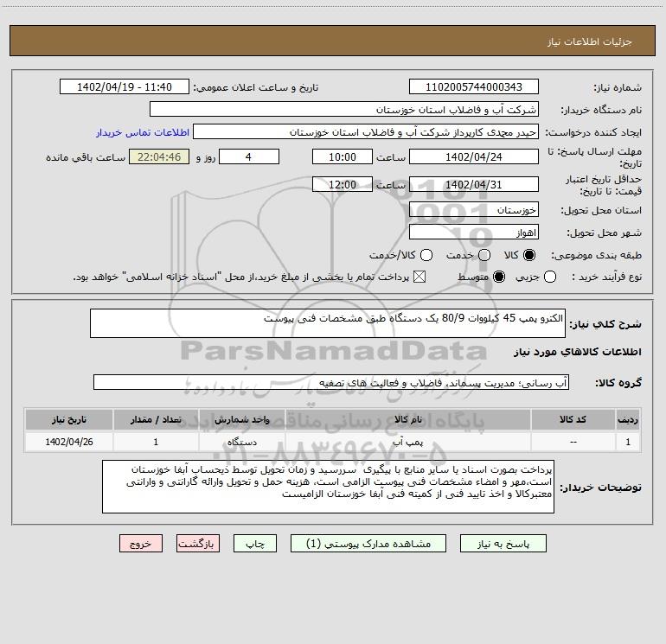Click the تعداد / مقدار column header
Viewport: 666px width, 644px height.
[156, 419]
